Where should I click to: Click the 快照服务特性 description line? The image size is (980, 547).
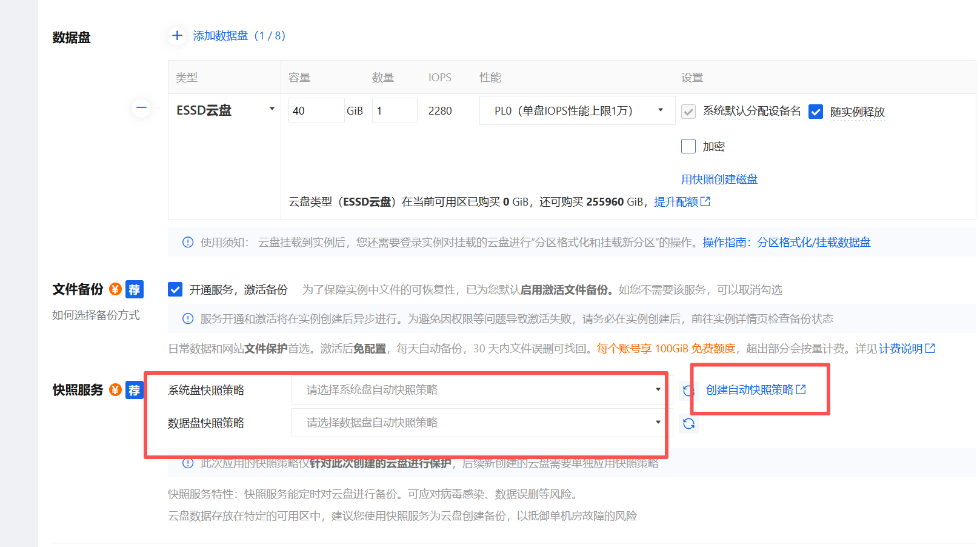coord(373,494)
